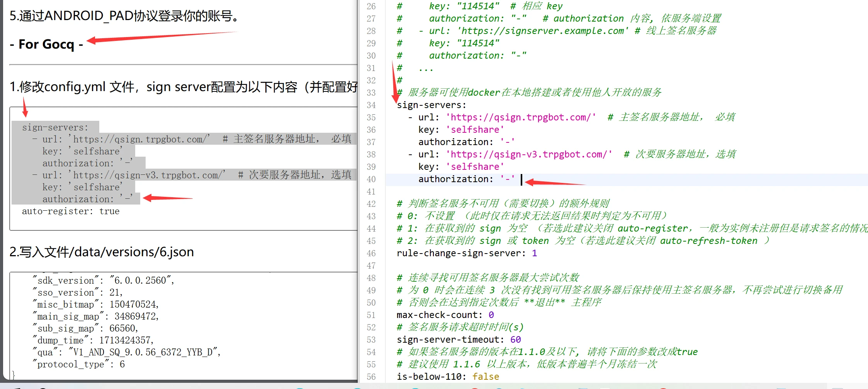
Task: Click the '"misc_bitmap": 150470524' JSON line
Action: [x=96, y=304]
